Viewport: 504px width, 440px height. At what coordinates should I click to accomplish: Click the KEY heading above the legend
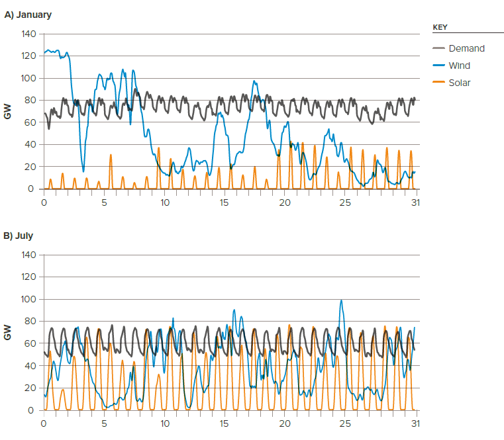[x=440, y=27]
